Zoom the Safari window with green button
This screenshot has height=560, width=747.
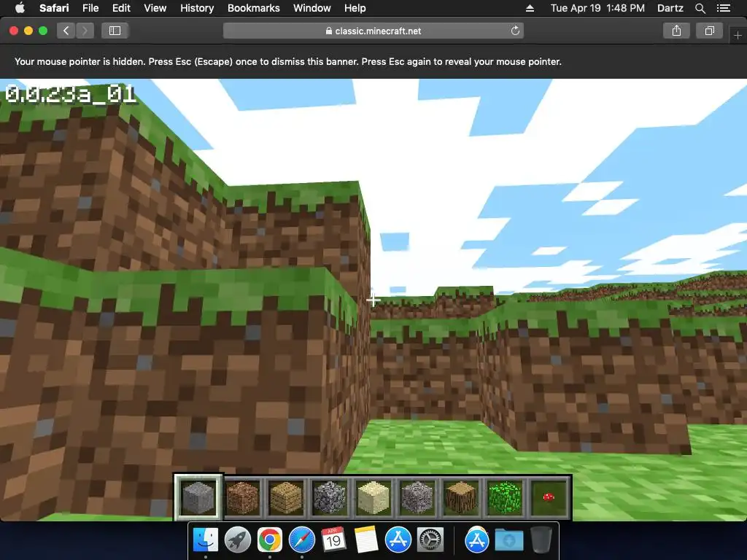43,31
